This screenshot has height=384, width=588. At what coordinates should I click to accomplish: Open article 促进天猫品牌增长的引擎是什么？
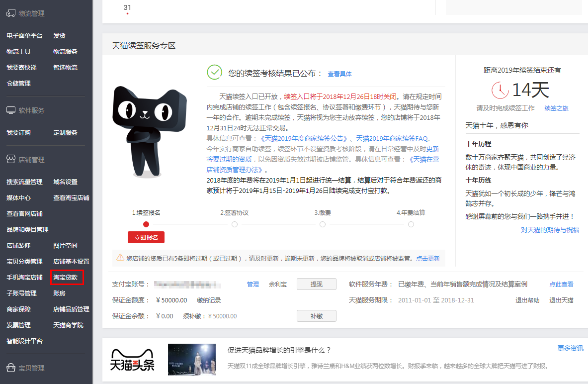(279, 350)
